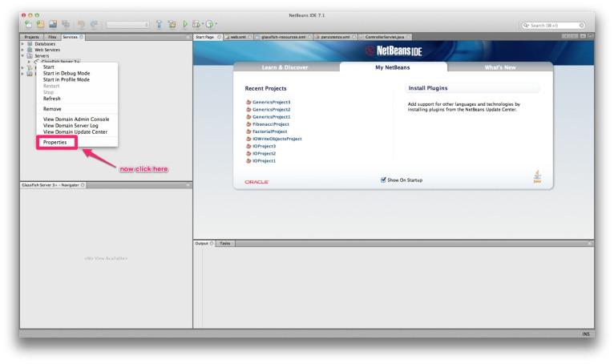
Task: Click the Debug Project toolbar icon
Action: coord(196,24)
